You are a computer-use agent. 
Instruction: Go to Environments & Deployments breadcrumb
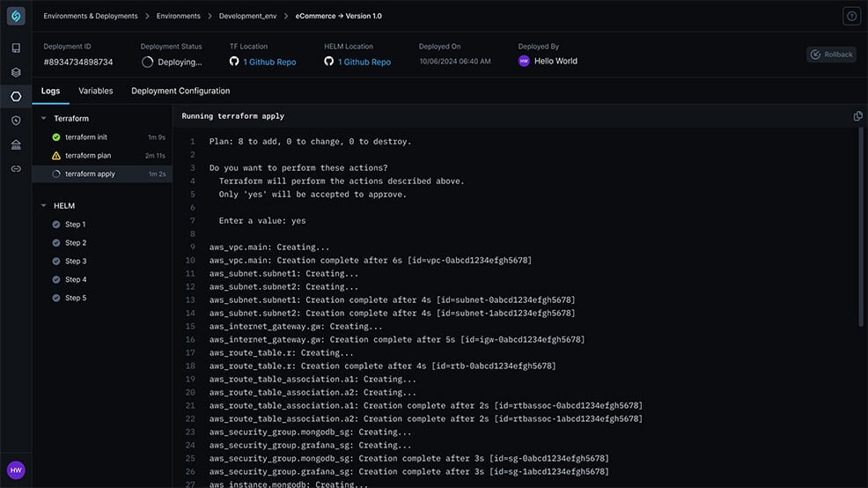click(x=90, y=16)
